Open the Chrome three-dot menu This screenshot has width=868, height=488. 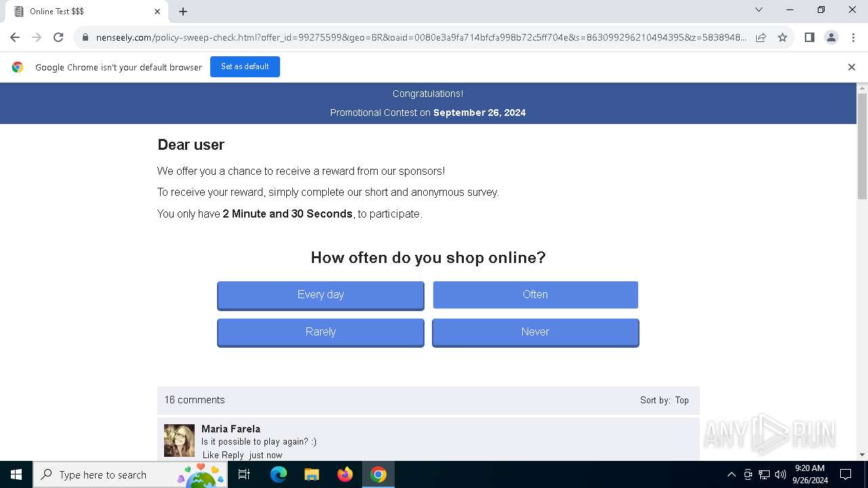852,37
